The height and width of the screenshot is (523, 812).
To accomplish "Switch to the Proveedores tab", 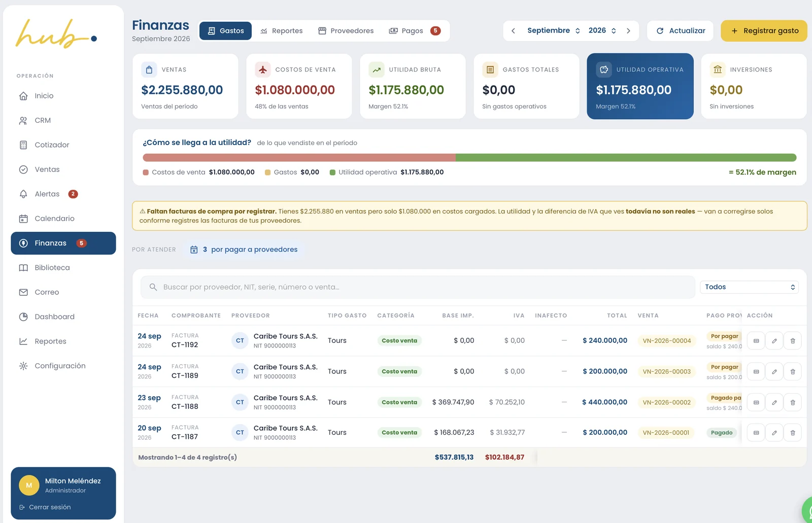I will click(x=346, y=31).
